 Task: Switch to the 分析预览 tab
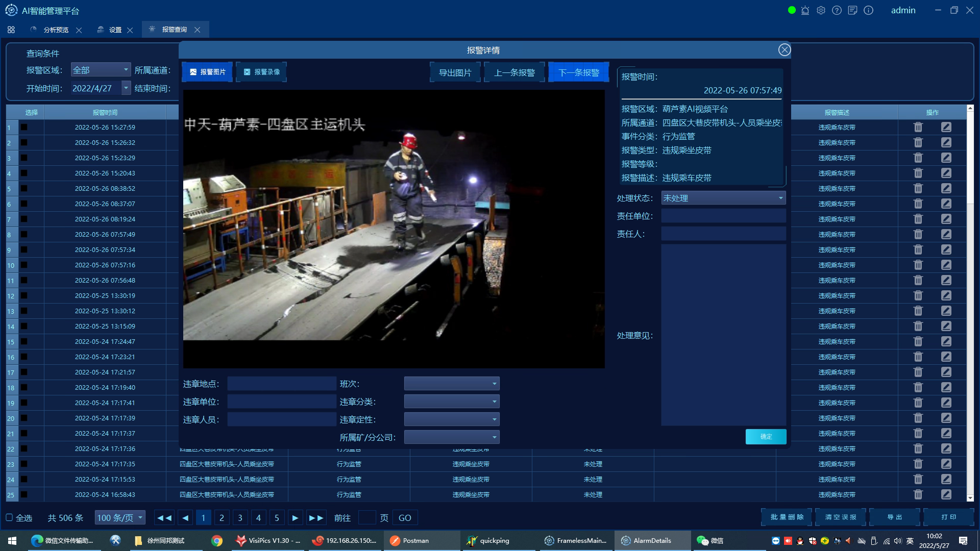tap(56, 30)
